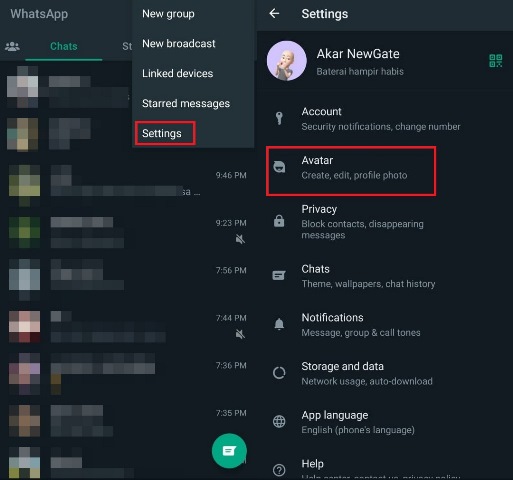Open Chats theme and wallpapers settings
The height and width of the screenshot is (480, 513).
[x=385, y=276]
